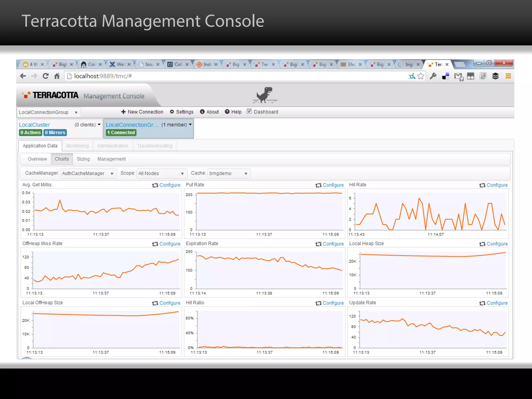Switch to the Wel browser tab

pyautogui.click(x=120, y=64)
